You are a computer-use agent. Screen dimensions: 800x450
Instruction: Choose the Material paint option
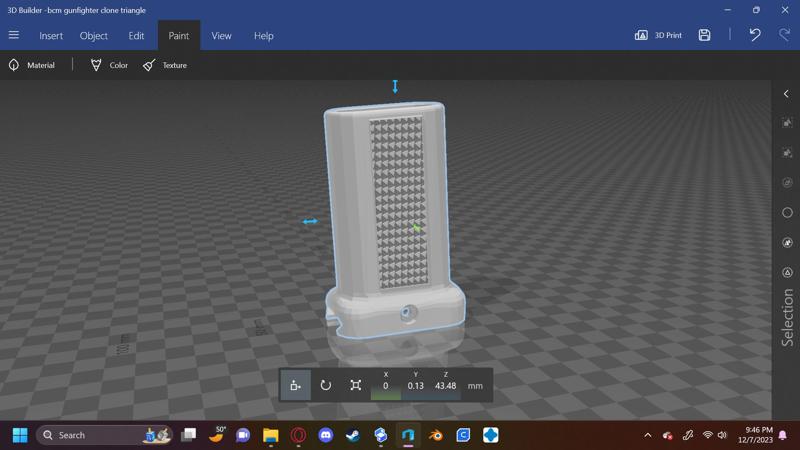[x=32, y=65]
